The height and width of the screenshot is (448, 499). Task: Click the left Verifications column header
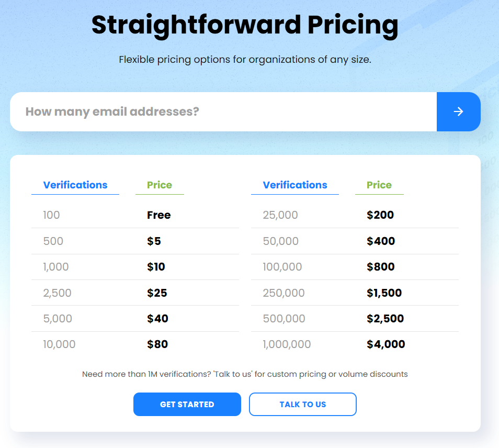click(x=75, y=185)
